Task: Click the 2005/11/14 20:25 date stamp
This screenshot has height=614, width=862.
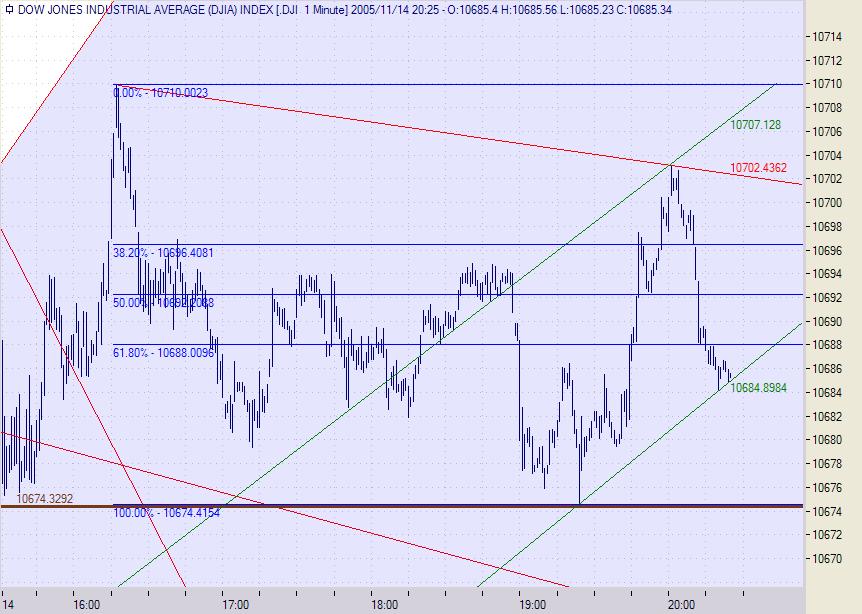Action: 394,10
